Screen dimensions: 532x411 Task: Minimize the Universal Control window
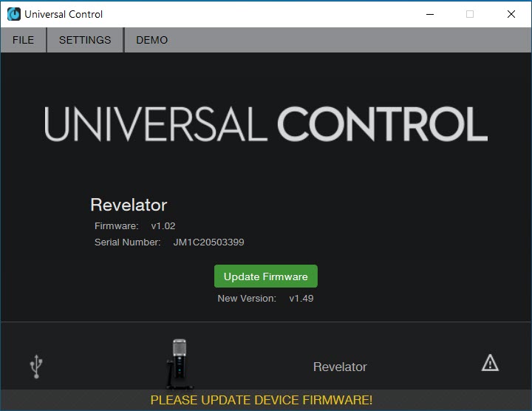tap(430, 14)
